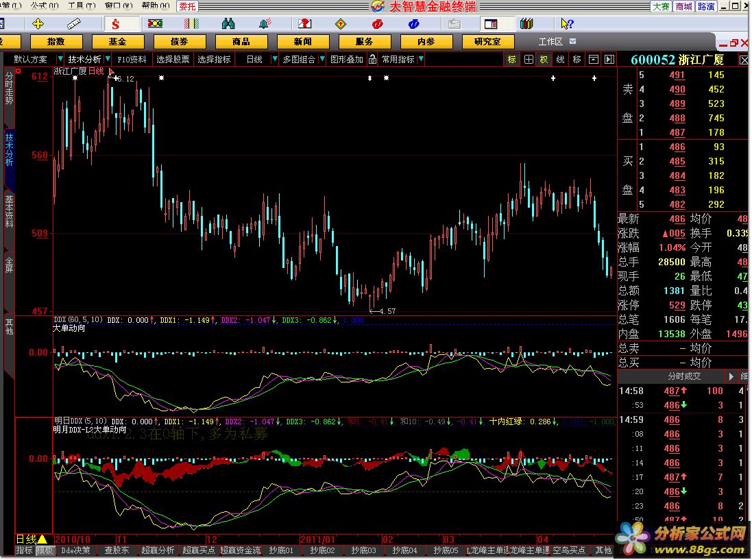The width and height of the screenshot is (752, 560).
Task: Click the 2011/01 date marker on timeline
Action: [x=317, y=539]
